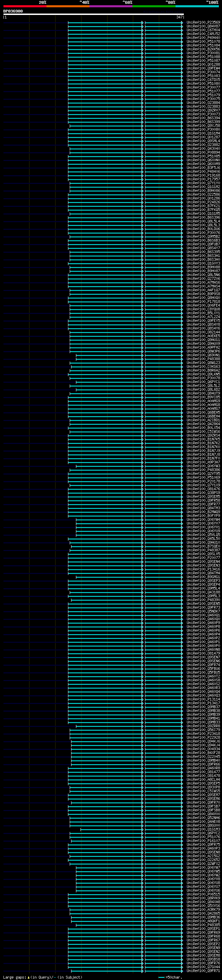Screen dimensions: 222x980
Task: Open hit UniRef100_C6THX4
Action: tap(203, 30)
